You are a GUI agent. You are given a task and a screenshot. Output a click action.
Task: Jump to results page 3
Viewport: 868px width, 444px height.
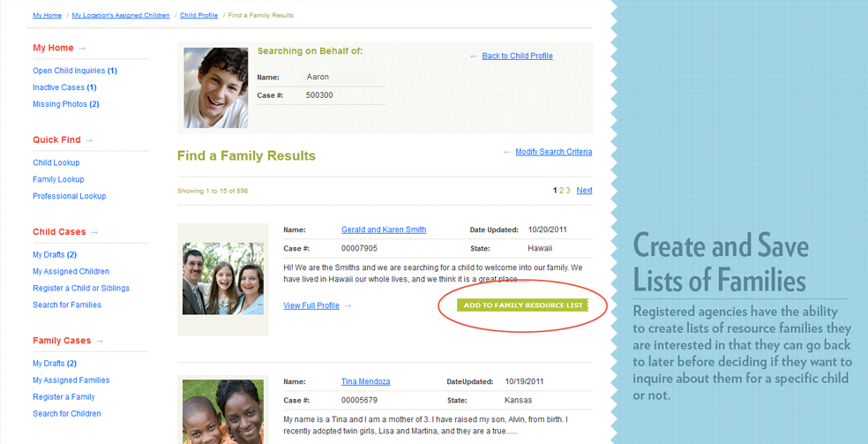click(x=568, y=190)
